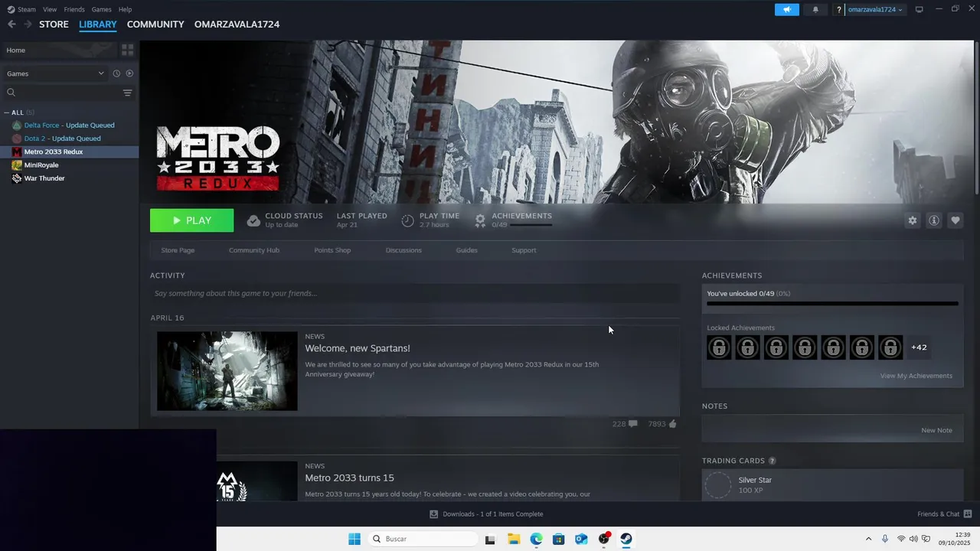The image size is (980, 551).
Task: Click the back navigation arrow
Action: pos(11,24)
